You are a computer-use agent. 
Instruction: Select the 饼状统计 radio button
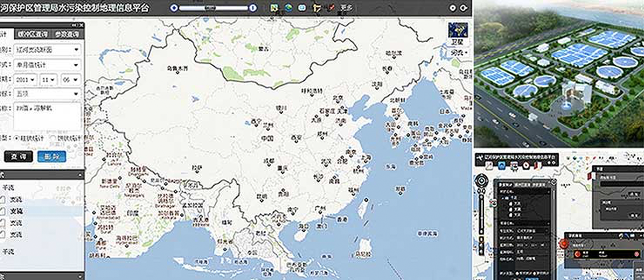coord(52,138)
